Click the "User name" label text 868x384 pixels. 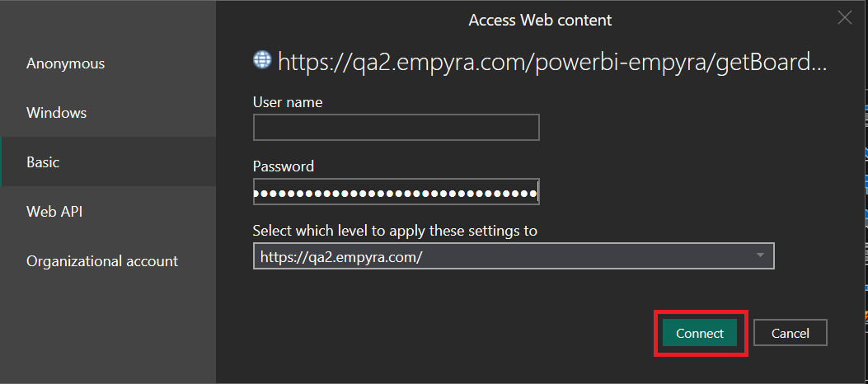tap(288, 102)
